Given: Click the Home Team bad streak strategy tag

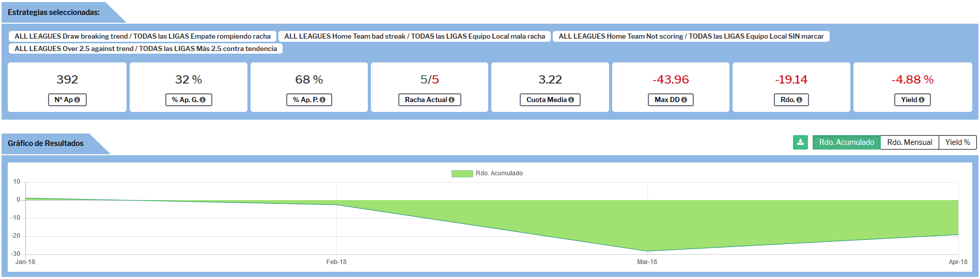Looking at the screenshot, I should [414, 36].
